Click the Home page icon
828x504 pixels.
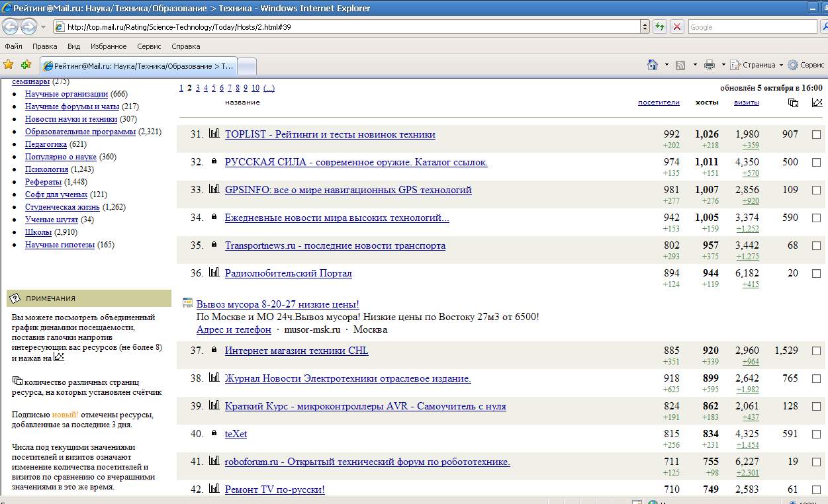tap(653, 65)
